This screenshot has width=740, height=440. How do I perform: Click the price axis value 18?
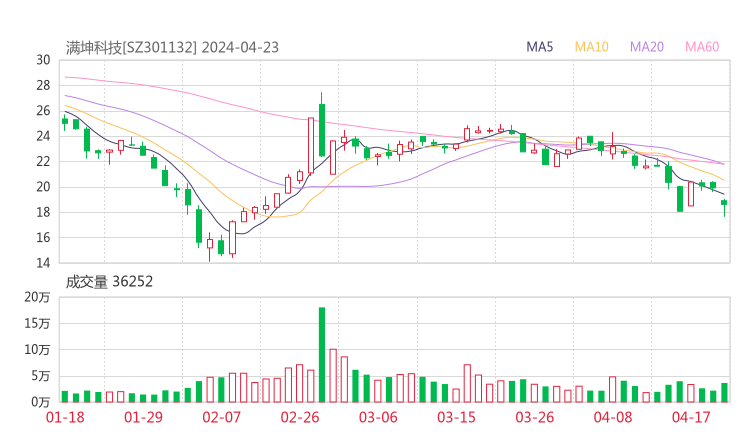tap(43, 212)
